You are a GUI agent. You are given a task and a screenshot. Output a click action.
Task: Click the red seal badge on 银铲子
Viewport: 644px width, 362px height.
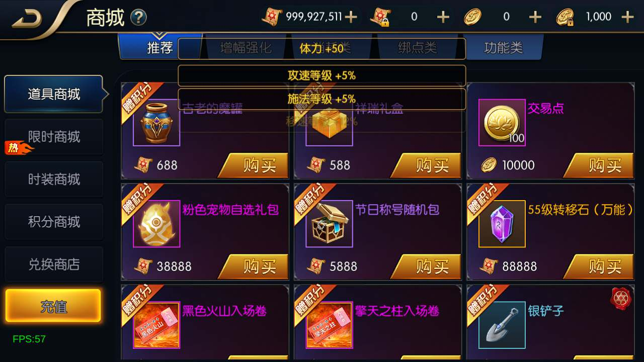(621, 299)
